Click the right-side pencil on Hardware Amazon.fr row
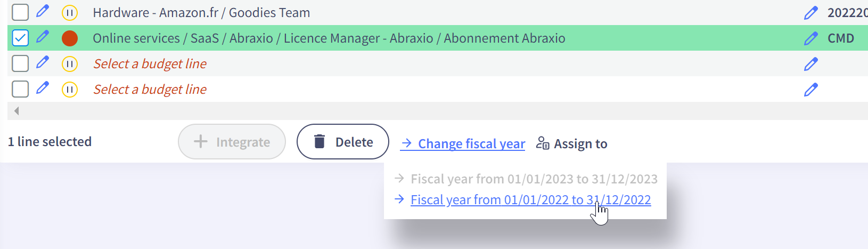 pos(810,13)
